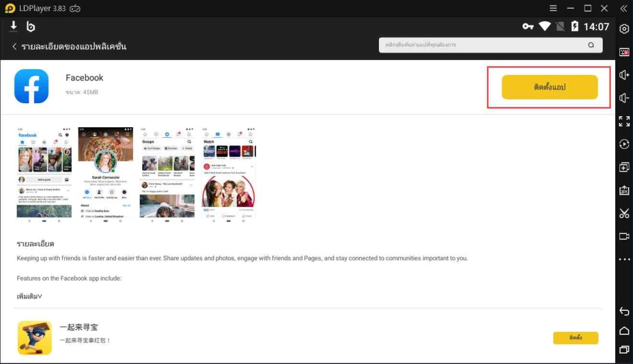Click the รายละเอียด section heading
Screen dimensions: 633x364
[x=35, y=243]
